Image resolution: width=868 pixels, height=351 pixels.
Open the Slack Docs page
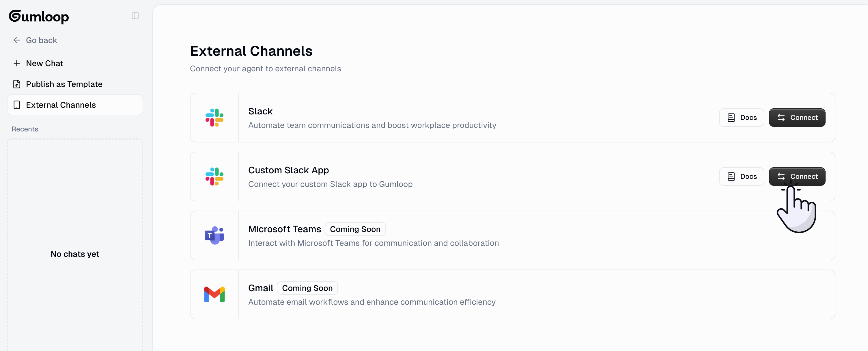741,117
